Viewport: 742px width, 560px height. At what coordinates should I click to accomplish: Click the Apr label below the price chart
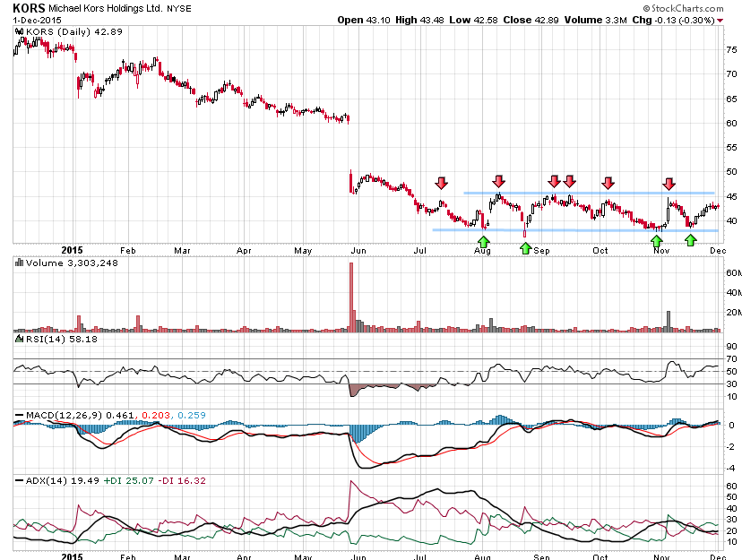(244, 251)
